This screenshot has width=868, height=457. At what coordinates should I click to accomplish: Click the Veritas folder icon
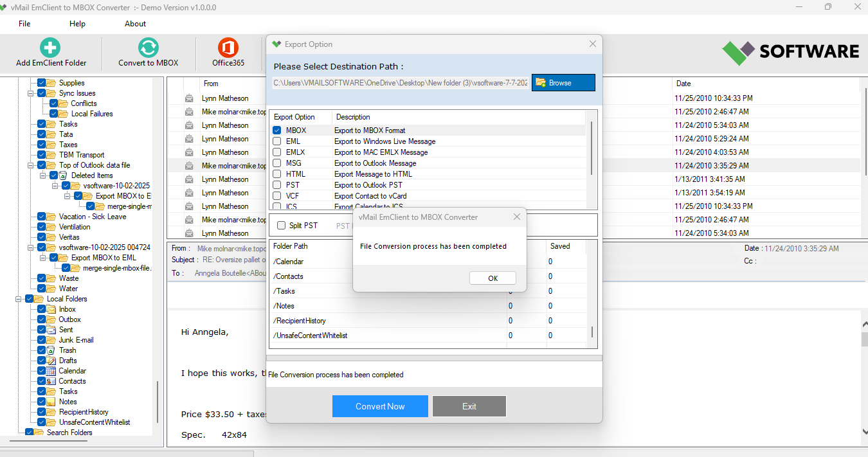tap(51, 237)
